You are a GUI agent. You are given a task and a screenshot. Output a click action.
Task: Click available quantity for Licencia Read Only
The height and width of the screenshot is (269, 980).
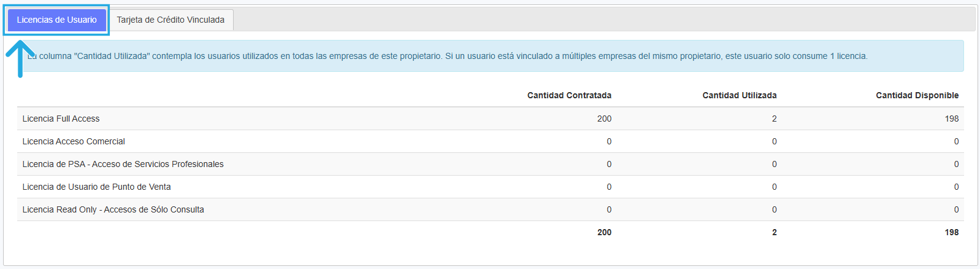[955, 209]
